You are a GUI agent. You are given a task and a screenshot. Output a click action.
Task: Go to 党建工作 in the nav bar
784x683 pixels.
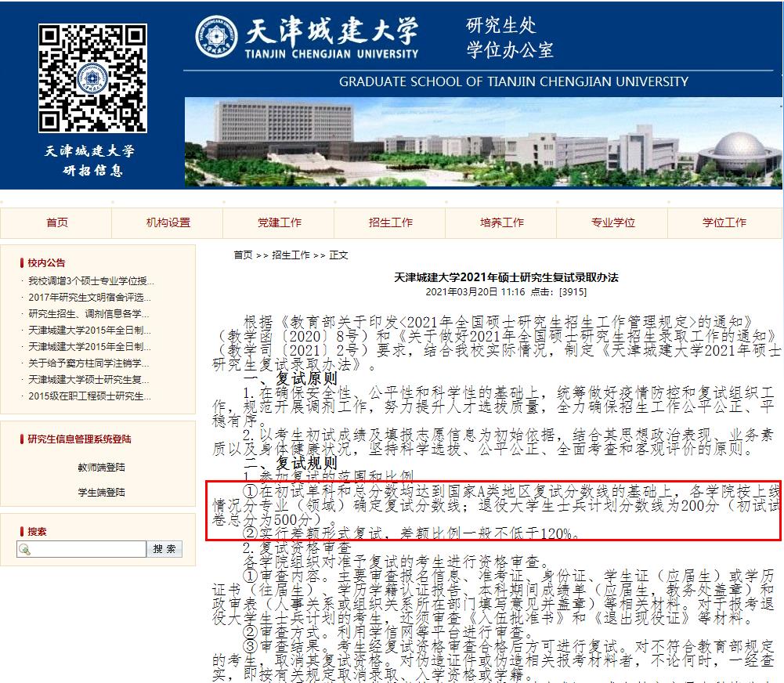(x=279, y=222)
